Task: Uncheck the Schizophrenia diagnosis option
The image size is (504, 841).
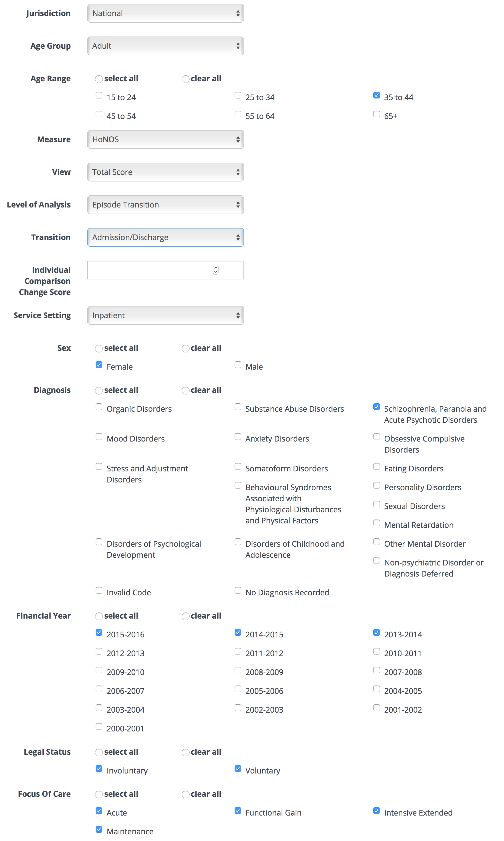Action: click(376, 407)
